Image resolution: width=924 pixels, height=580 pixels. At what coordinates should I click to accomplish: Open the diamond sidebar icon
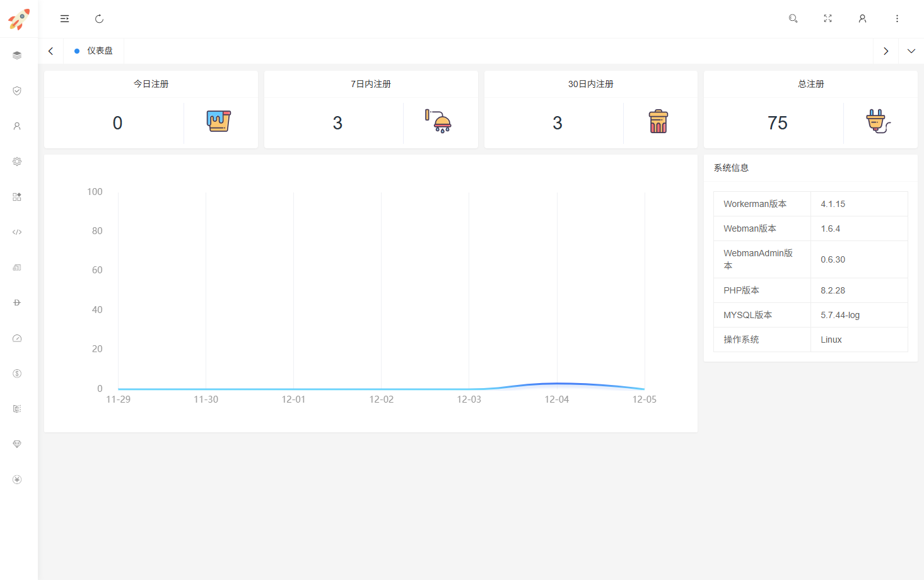(x=17, y=444)
